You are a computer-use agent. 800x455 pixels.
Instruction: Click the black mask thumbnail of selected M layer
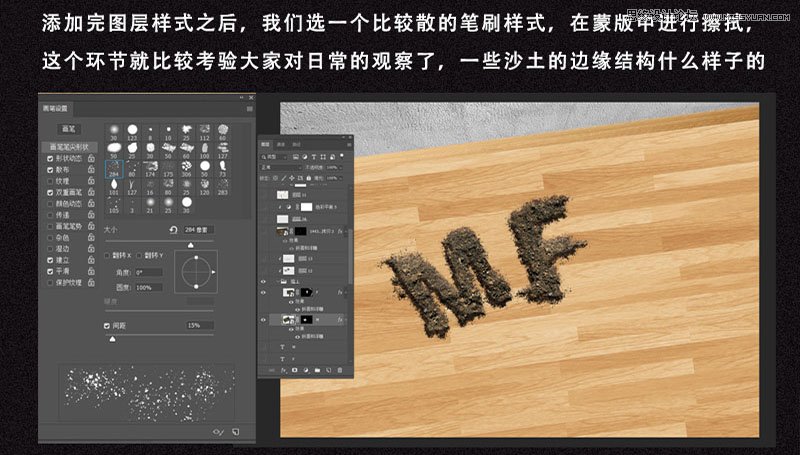click(x=306, y=320)
